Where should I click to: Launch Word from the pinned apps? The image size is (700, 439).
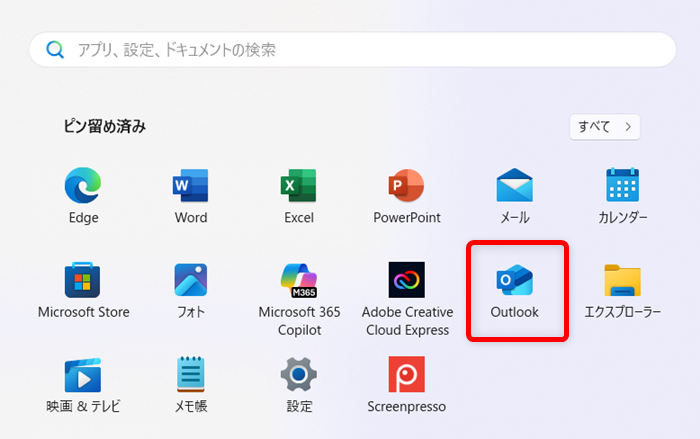tap(191, 187)
